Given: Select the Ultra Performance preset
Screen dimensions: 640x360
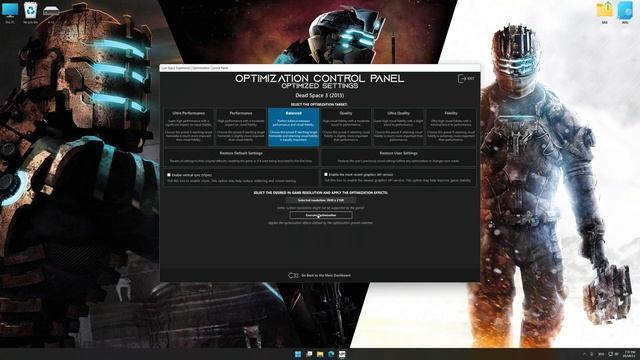Looking at the screenshot, I should (x=189, y=127).
